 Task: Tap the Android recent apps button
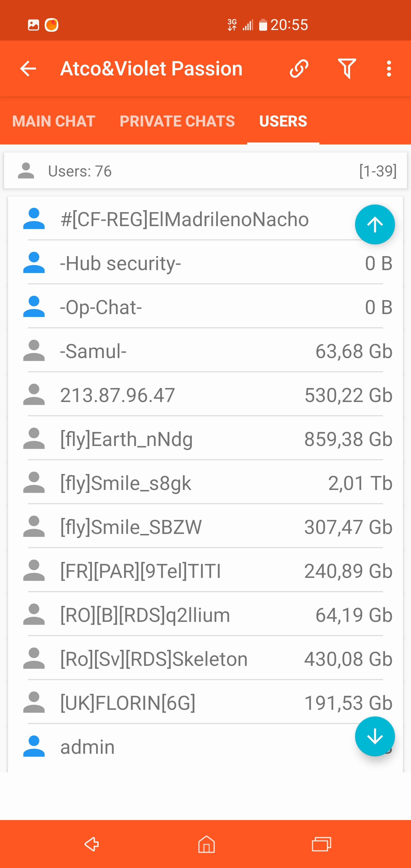[321, 844]
